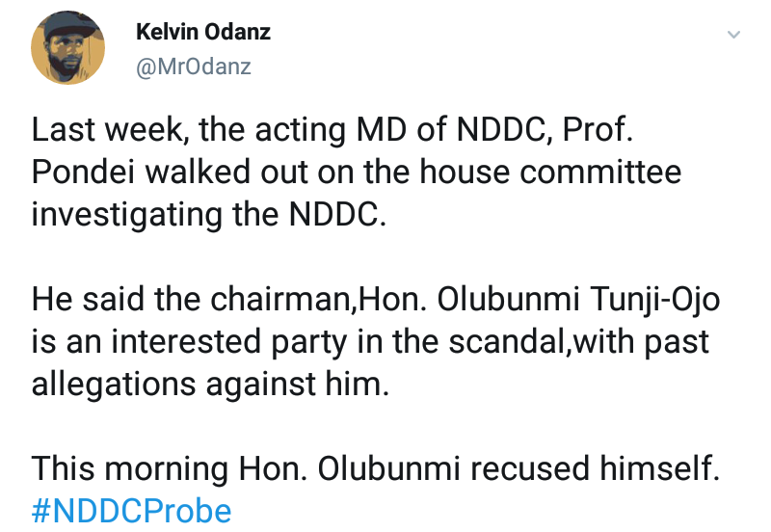Screen dimensions: 771x532
Task: Click the paragraph starting 'Last week'
Action: (x=357, y=173)
